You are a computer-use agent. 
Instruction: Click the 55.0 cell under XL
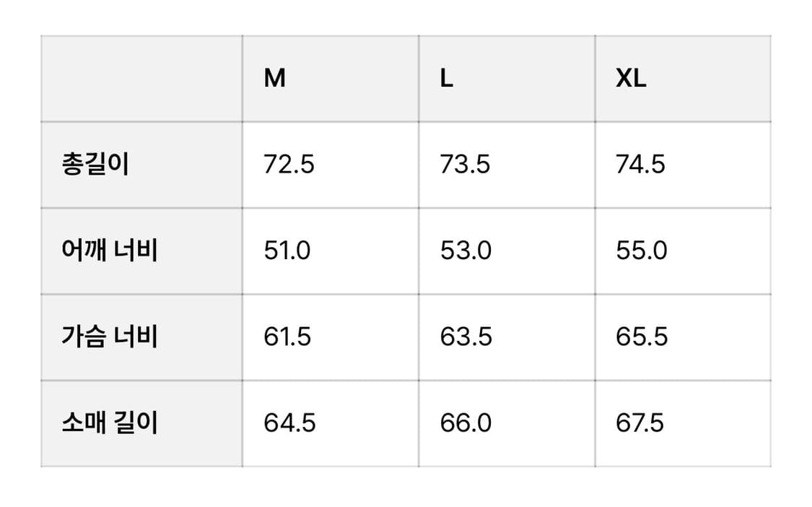pyautogui.click(x=642, y=251)
